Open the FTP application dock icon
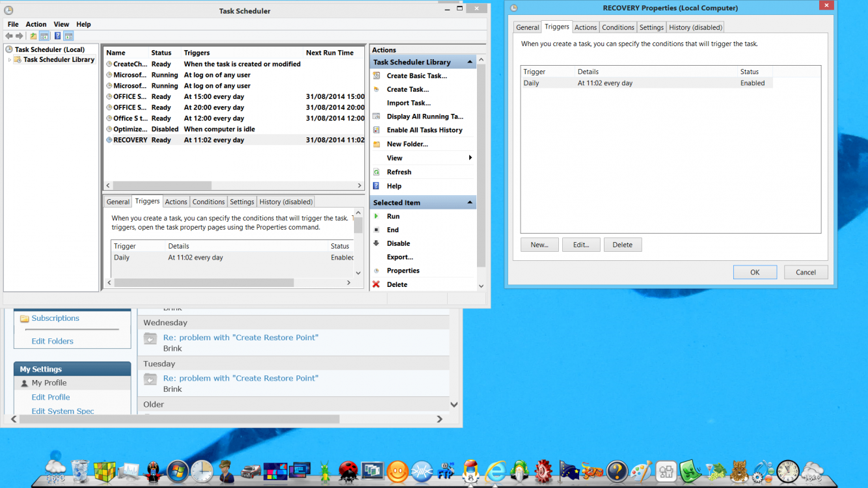This screenshot has height=488, width=868. (446, 470)
